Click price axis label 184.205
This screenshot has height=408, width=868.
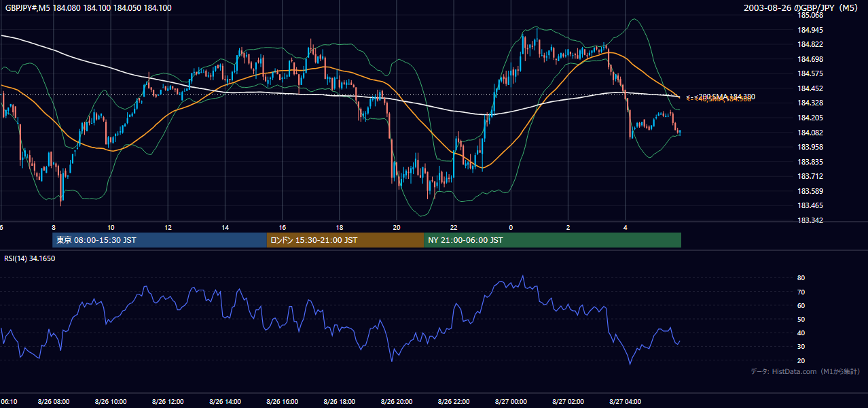pyautogui.click(x=811, y=118)
